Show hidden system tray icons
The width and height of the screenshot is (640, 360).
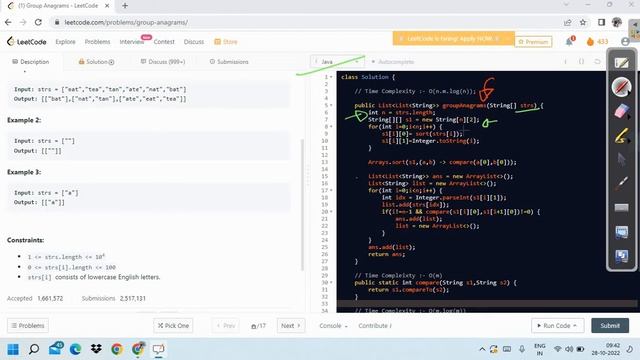tap(482, 349)
